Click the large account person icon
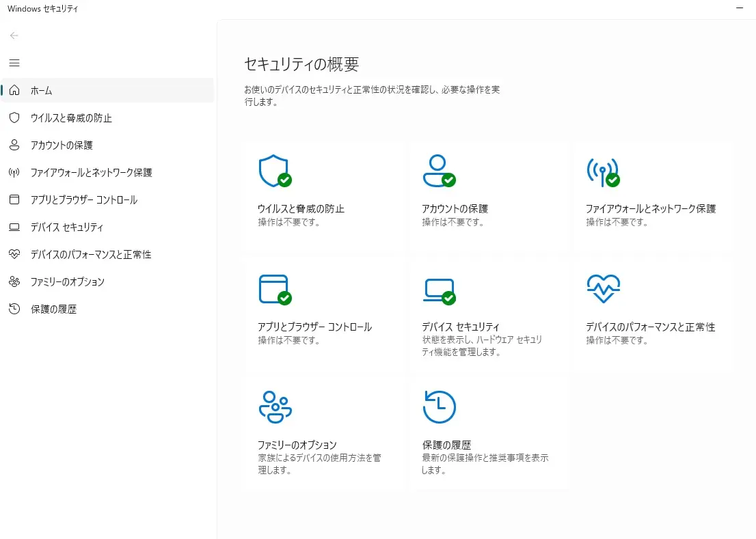This screenshot has width=756, height=539. tap(440, 171)
